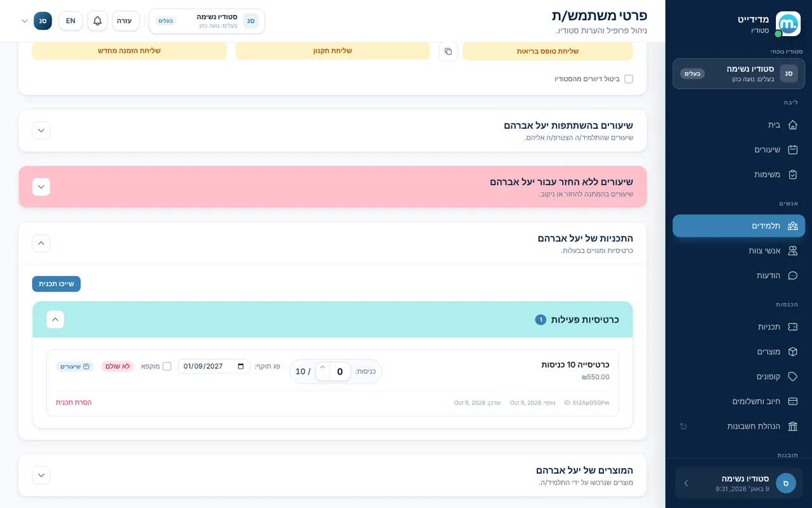Screen dimensions: 812x508
Task: Click the bank icon beside הנהלת חשבונות
Action: (792, 426)
